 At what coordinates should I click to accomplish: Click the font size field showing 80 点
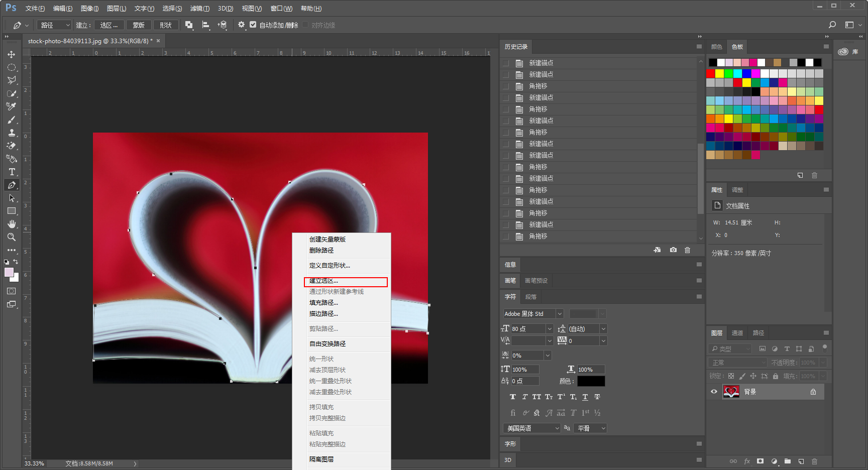[528, 329]
